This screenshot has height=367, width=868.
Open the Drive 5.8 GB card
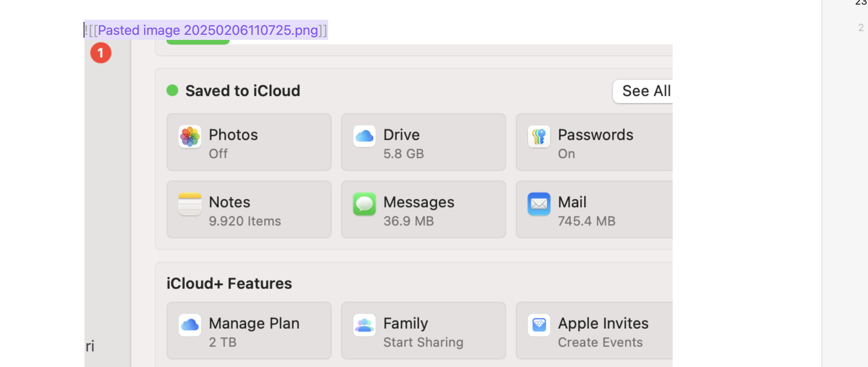(x=423, y=142)
